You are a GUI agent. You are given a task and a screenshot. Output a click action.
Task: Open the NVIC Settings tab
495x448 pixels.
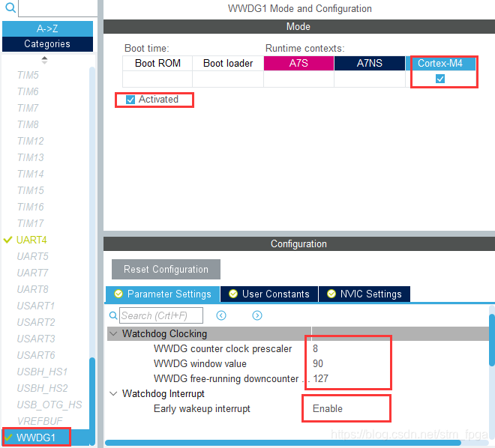point(364,294)
